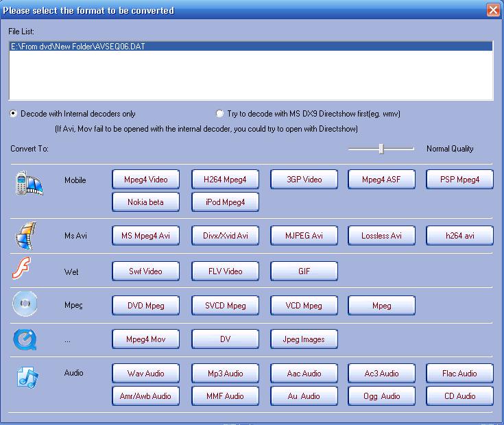The width and height of the screenshot is (504, 425).
Task: Choose FLV Video format
Action: tap(225, 271)
